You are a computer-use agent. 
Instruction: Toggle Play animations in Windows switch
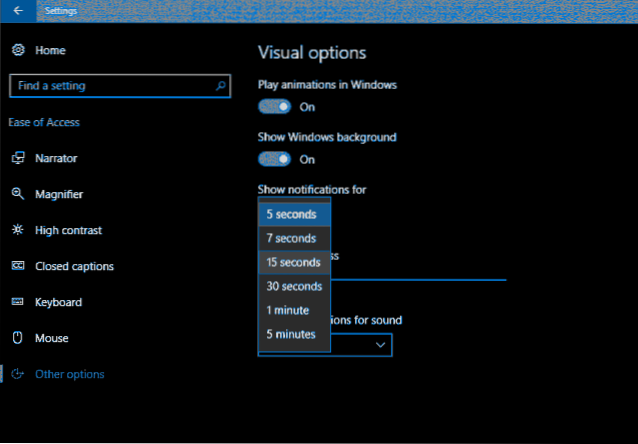[x=275, y=106]
